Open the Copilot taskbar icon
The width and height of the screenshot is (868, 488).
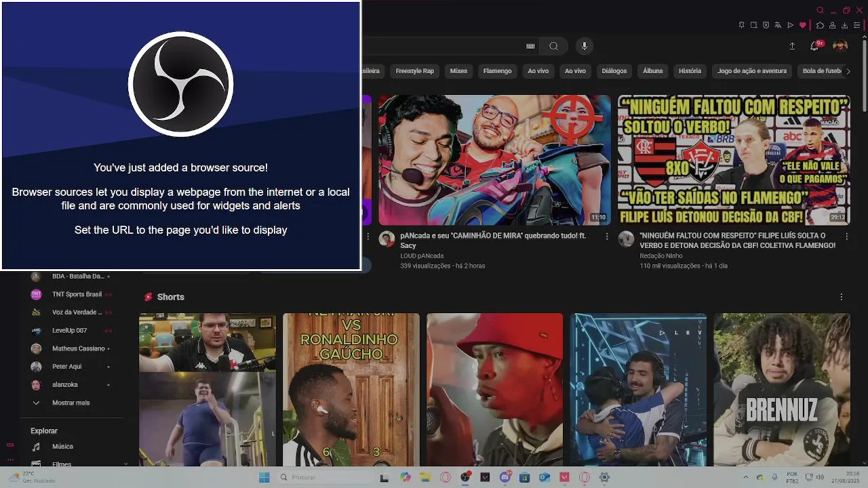406,477
